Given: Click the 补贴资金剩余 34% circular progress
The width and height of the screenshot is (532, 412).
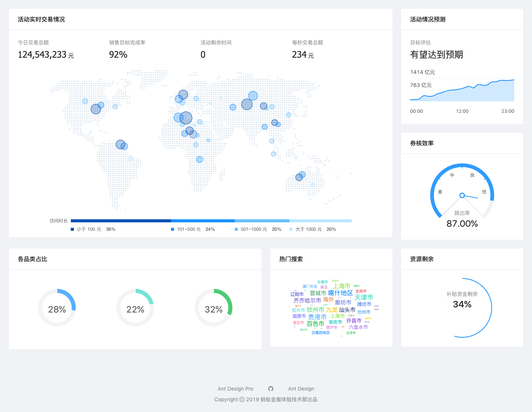Looking at the screenshot, I should 462,308.
